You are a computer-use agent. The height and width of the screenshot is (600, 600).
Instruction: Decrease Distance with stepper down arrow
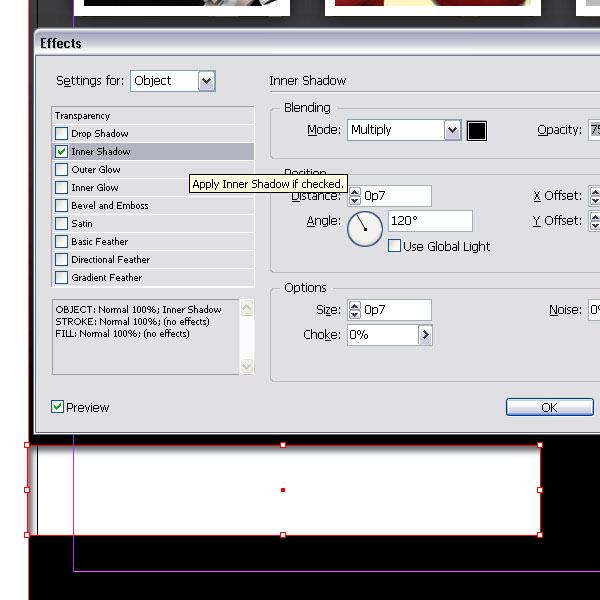pyautogui.click(x=355, y=201)
